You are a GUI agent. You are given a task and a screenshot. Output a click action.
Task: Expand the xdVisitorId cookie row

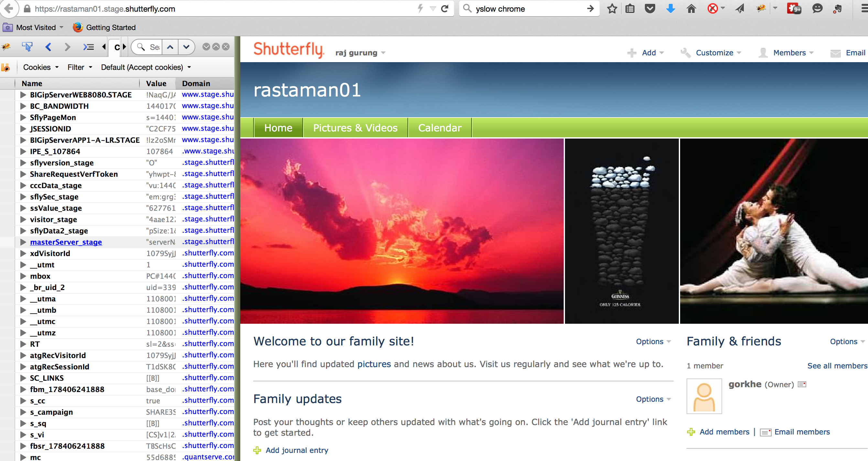[23, 253]
